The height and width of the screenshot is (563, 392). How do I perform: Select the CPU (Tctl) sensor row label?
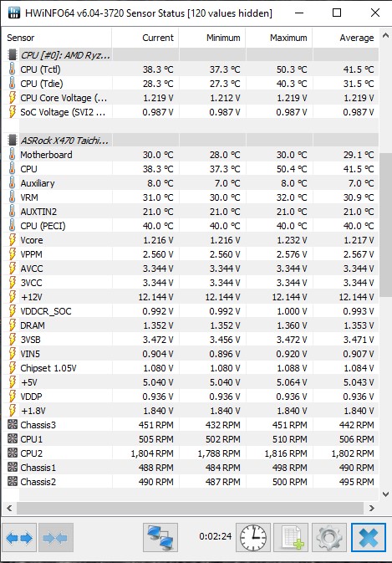pos(40,69)
